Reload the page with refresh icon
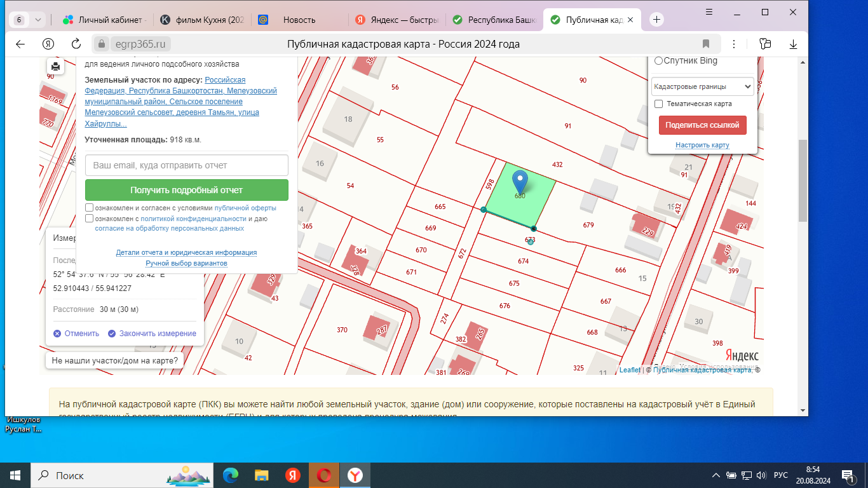Viewport: 868px width, 488px height. [x=76, y=44]
